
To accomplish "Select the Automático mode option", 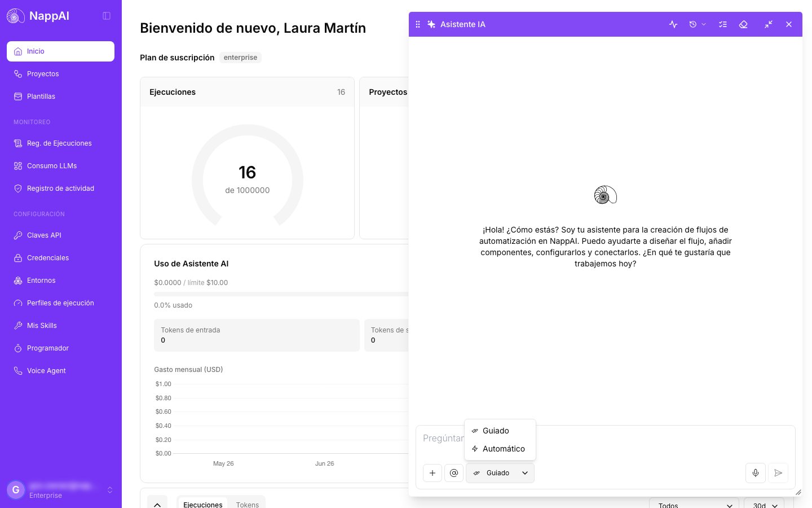I will point(500,449).
